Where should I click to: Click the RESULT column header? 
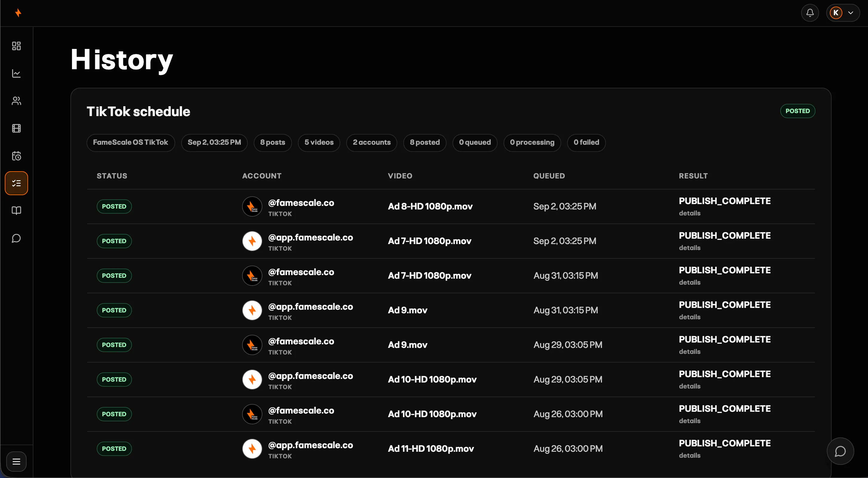[x=693, y=176]
